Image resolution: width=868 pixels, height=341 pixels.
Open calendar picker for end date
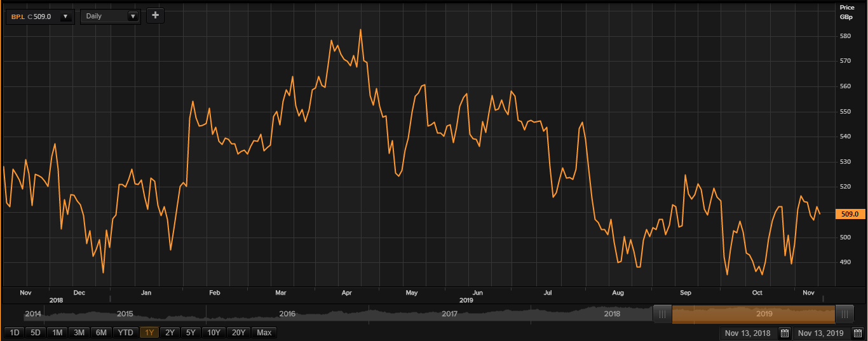coord(857,333)
